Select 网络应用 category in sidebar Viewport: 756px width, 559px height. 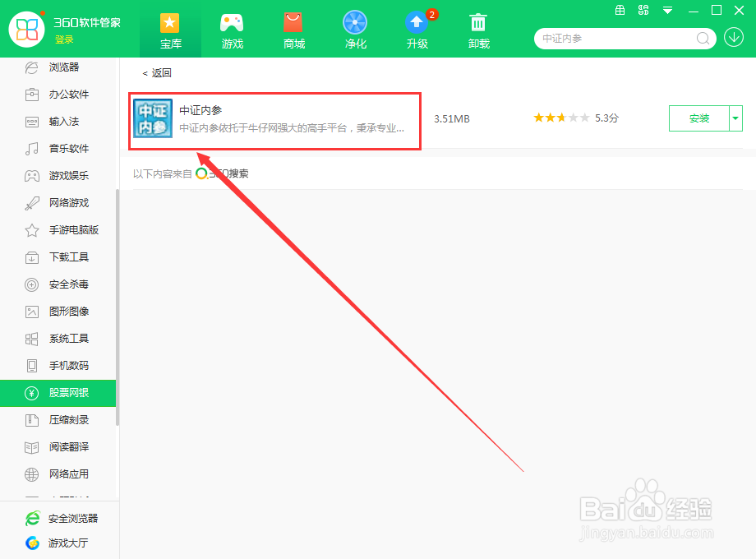tap(58, 474)
